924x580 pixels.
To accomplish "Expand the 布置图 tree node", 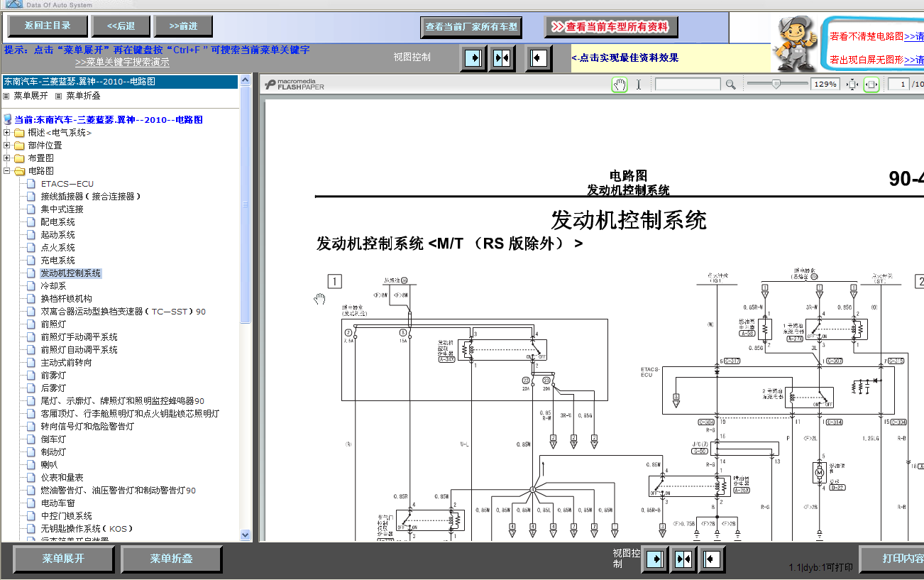I will 7,158.
